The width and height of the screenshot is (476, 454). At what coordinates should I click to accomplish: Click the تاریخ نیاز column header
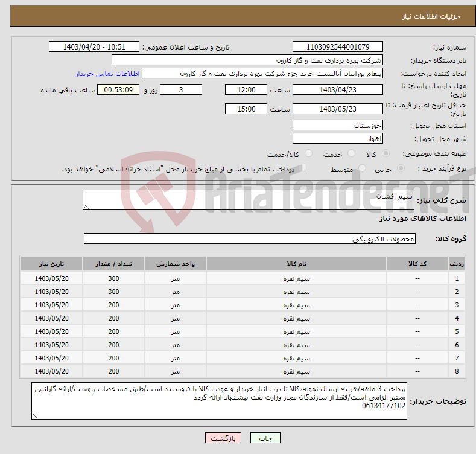point(52,264)
